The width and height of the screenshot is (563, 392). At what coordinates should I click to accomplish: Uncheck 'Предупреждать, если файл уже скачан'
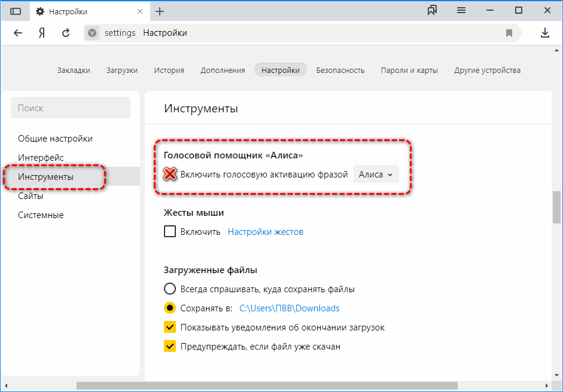[170, 347]
